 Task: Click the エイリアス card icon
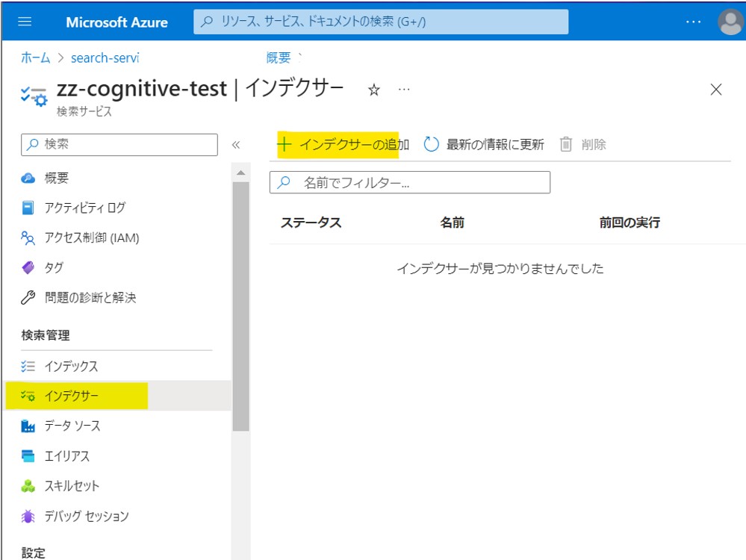click(28, 455)
